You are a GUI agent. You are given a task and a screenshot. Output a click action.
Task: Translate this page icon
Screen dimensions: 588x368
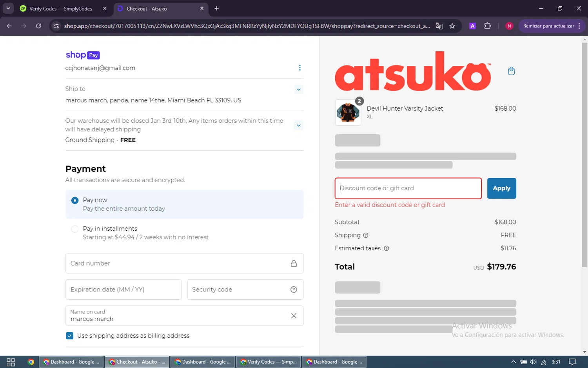tap(439, 26)
